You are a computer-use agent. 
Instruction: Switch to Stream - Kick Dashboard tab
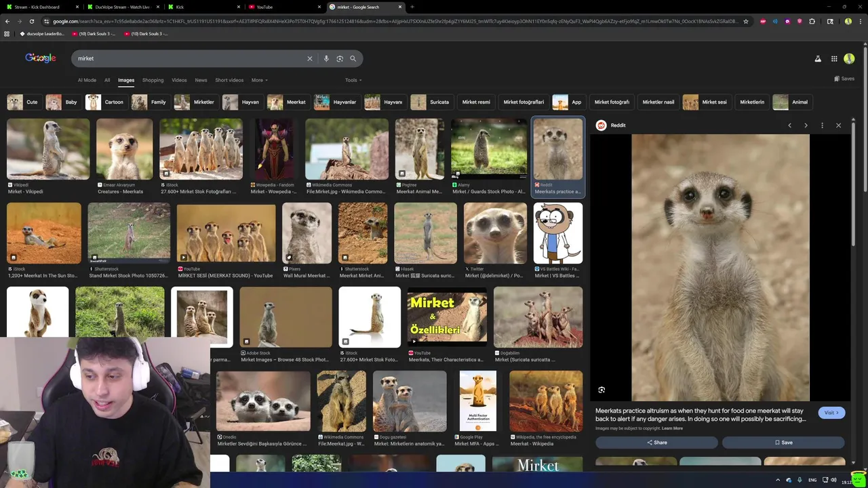pyautogui.click(x=41, y=7)
